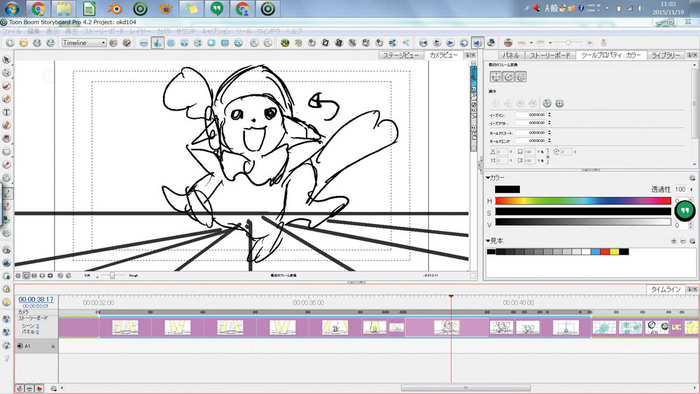
Task: Mute the A1 audio track
Action: point(20,346)
